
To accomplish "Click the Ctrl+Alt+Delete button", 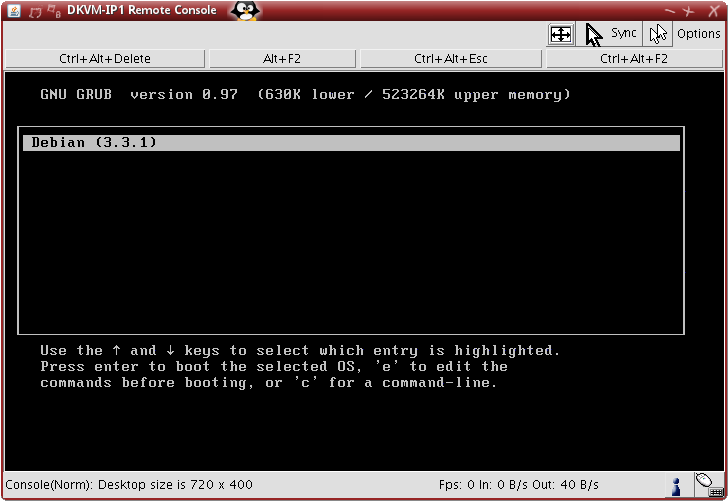I will 104,59.
